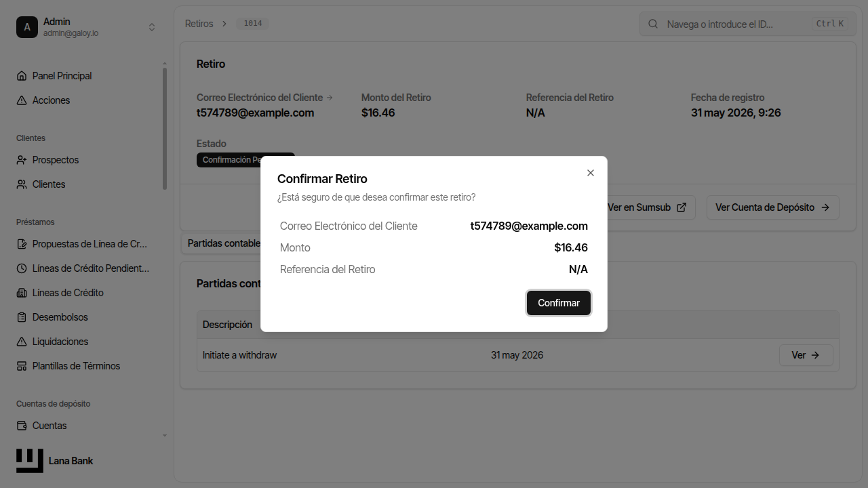Open Prospectos page
The image size is (868, 488).
pos(56,160)
